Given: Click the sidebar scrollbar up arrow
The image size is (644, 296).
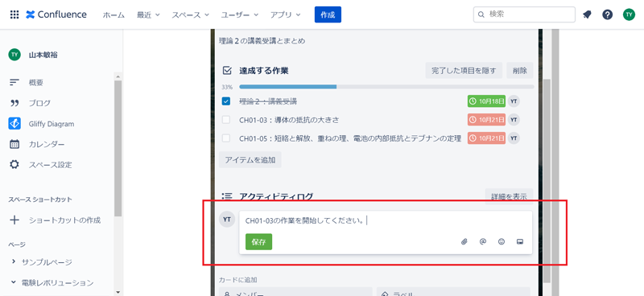Looking at the screenshot, I should (x=118, y=76).
